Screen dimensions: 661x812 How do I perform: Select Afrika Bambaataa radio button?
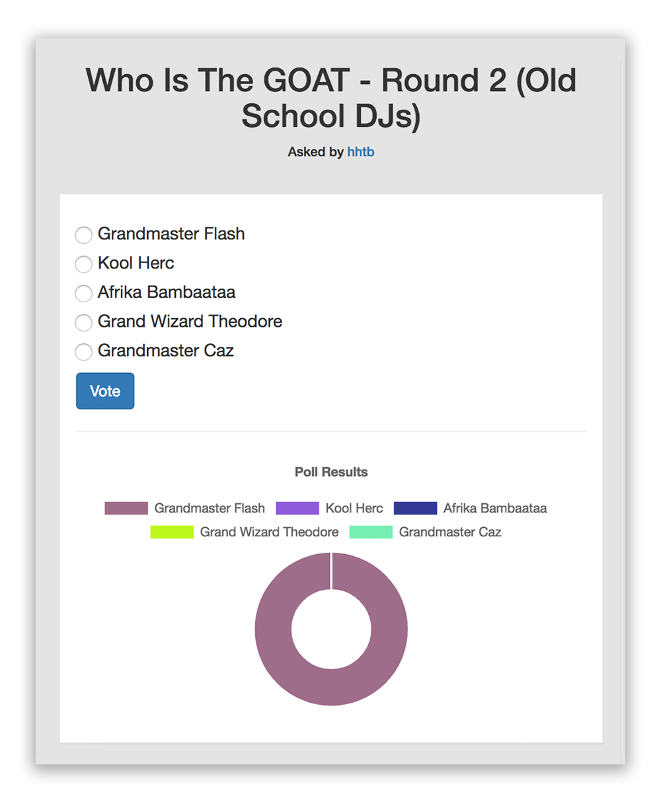click(x=83, y=293)
